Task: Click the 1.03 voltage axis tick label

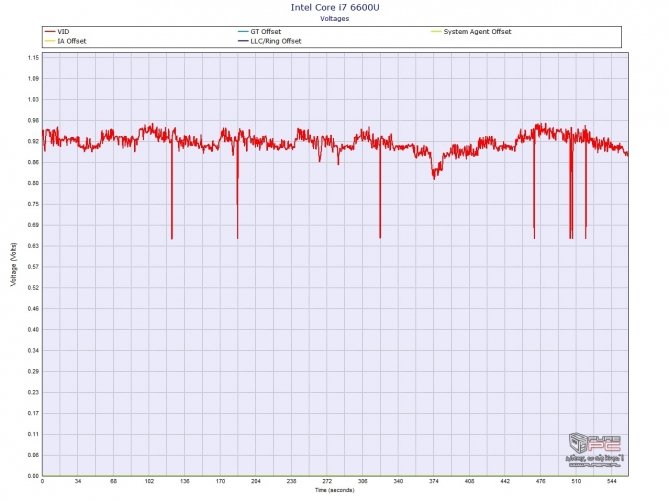Action: click(33, 100)
